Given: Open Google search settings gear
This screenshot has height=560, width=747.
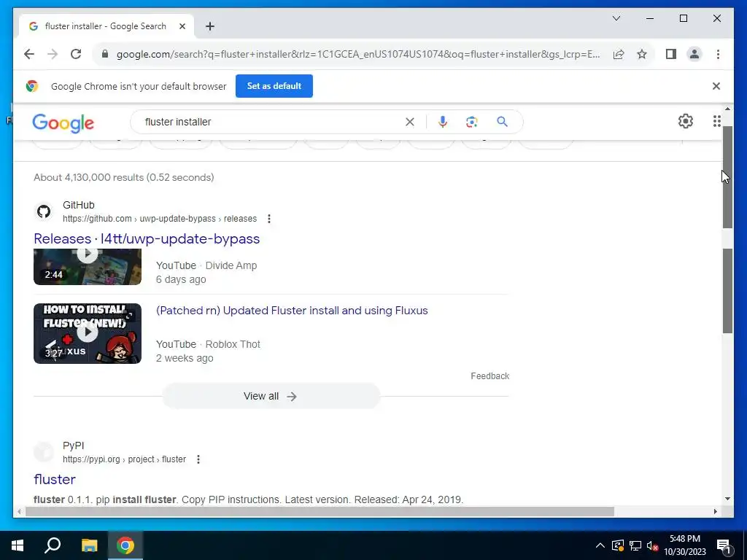Looking at the screenshot, I should (686, 121).
